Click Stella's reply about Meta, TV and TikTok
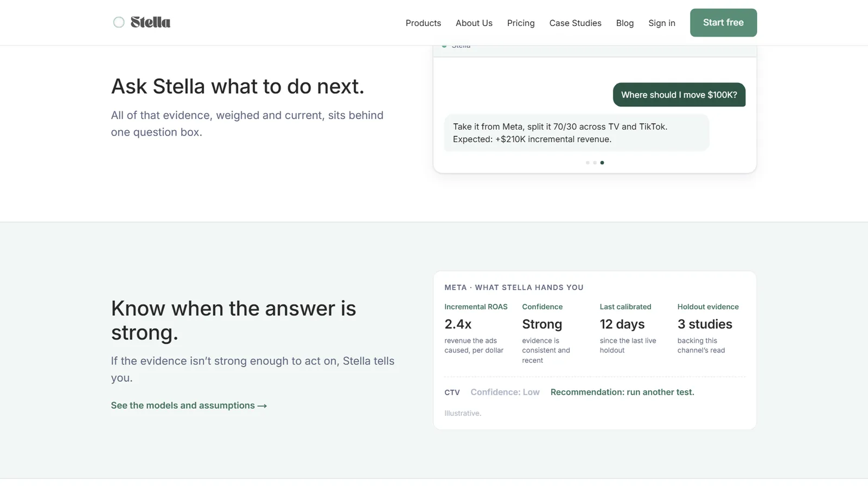This screenshot has height=488, width=868. tap(577, 133)
